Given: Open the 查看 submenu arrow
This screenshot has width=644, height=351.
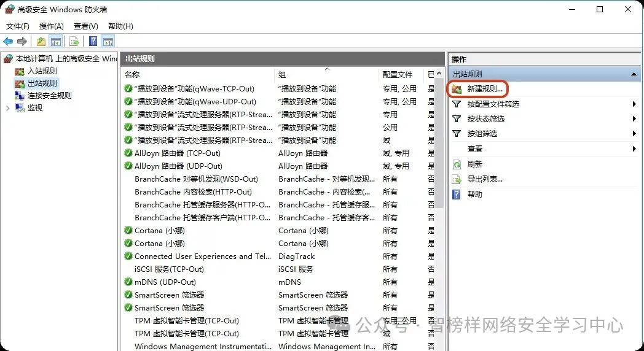Looking at the screenshot, I should 635,149.
